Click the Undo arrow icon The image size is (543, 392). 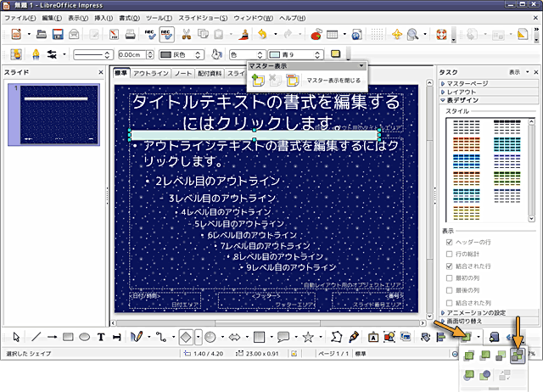(x=263, y=35)
